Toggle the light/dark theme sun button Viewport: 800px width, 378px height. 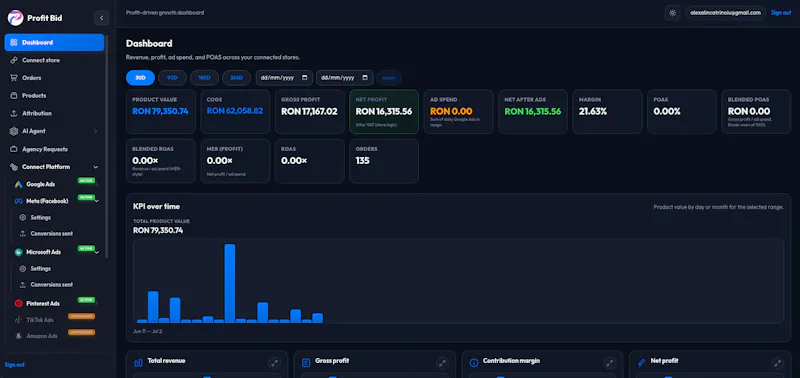point(672,13)
